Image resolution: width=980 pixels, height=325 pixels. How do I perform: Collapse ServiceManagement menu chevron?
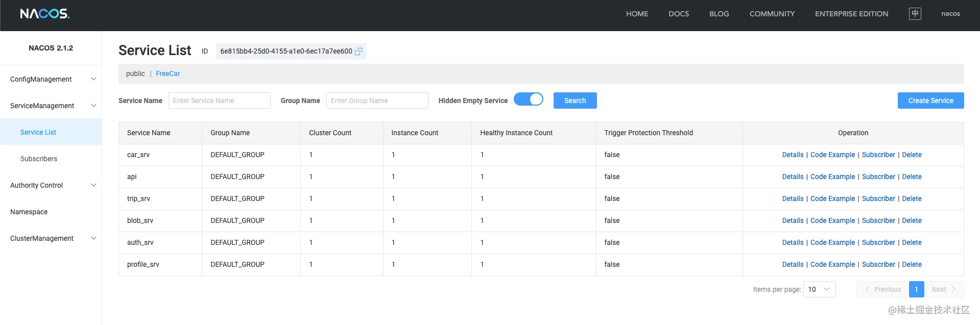[x=93, y=106]
